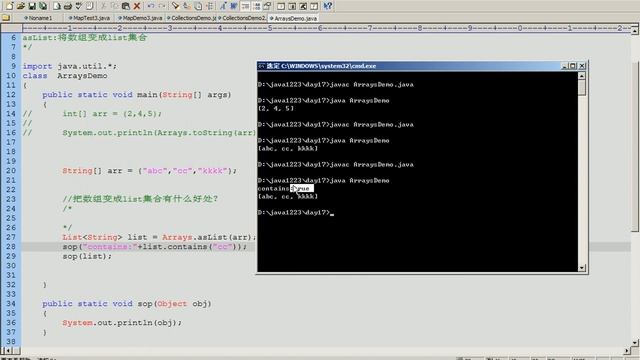Click the 'import java.util.*;' line
The height and width of the screenshot is (360, 640).
tap(69, 66)
